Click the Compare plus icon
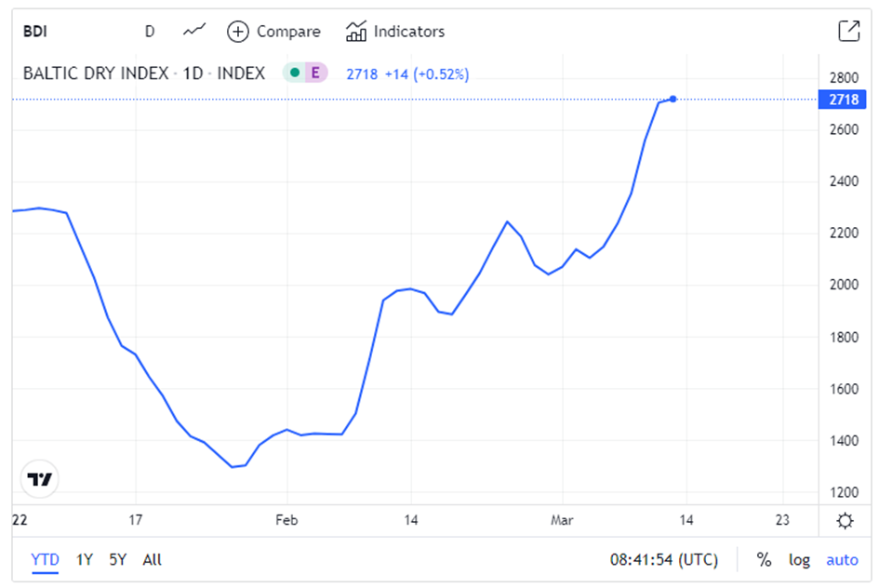Image resolution: width=879 pixels, height=588 pixels. click(238, 32)
